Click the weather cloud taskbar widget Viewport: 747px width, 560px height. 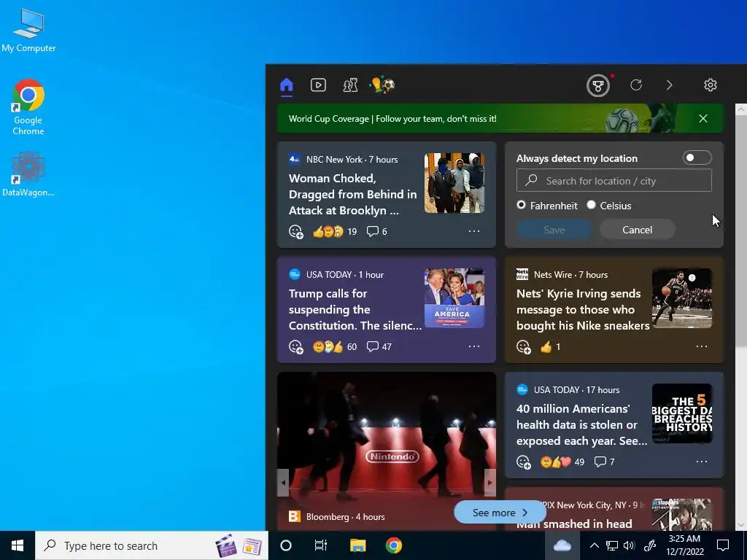point(562,545)
